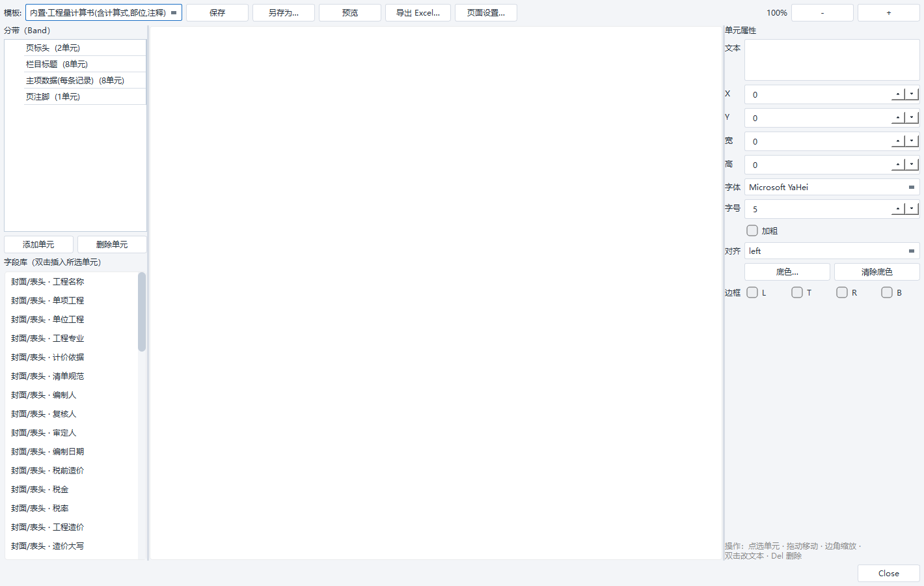Image resolution: width=924 pixels, height=586 pixels.
Task: Select field 封面/表头 · 工程名称
Action: (x=72, y=281)
